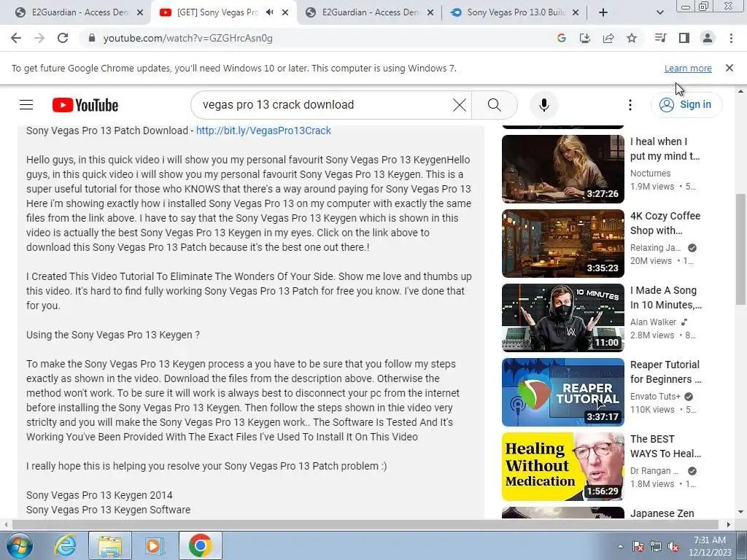Click the browser forward arrow
Screen dimensions: 747x560
click(39, 38)
